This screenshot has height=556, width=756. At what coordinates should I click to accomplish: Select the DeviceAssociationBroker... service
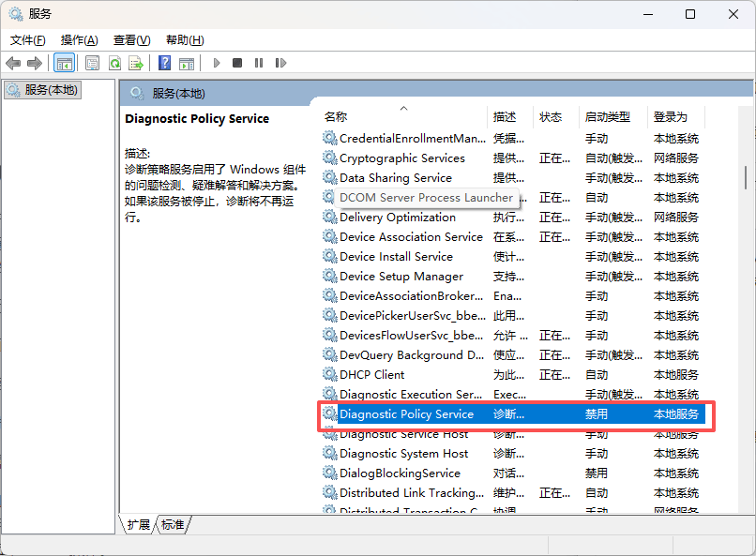pos(512,296)
